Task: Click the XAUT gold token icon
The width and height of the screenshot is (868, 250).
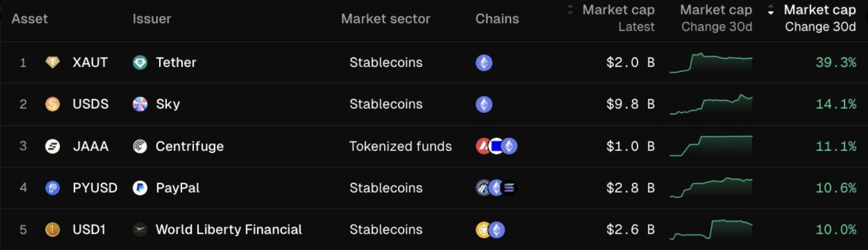Action: coord(53,62)
